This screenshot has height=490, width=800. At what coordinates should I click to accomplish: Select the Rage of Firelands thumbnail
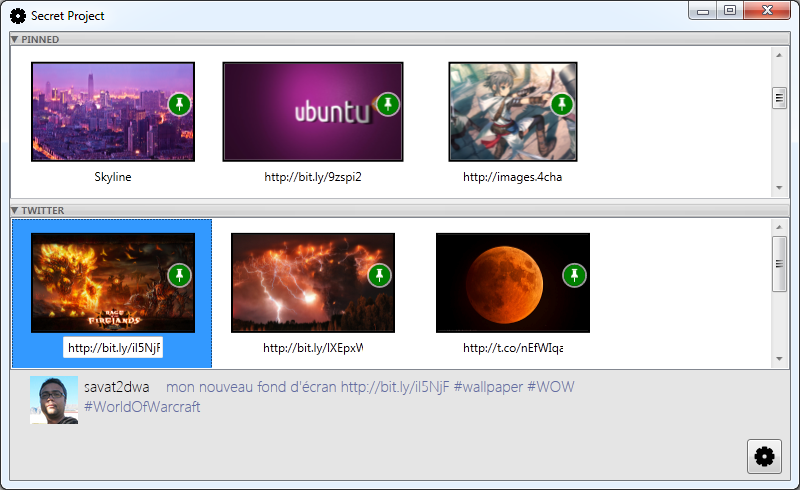point(113,283)
